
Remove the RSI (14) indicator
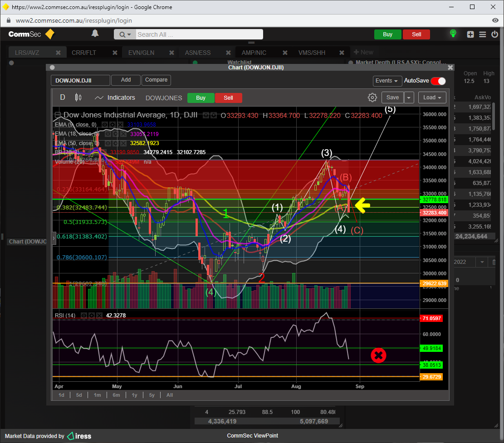[99, 316]
